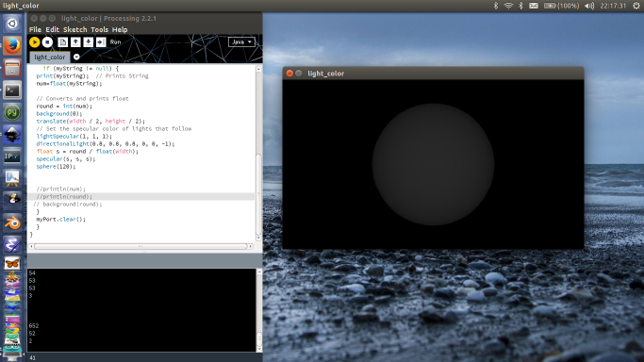Launch the penguin icon app in the dock
Viewport: 644px width, 362px height.
click(x=12, y=201)
